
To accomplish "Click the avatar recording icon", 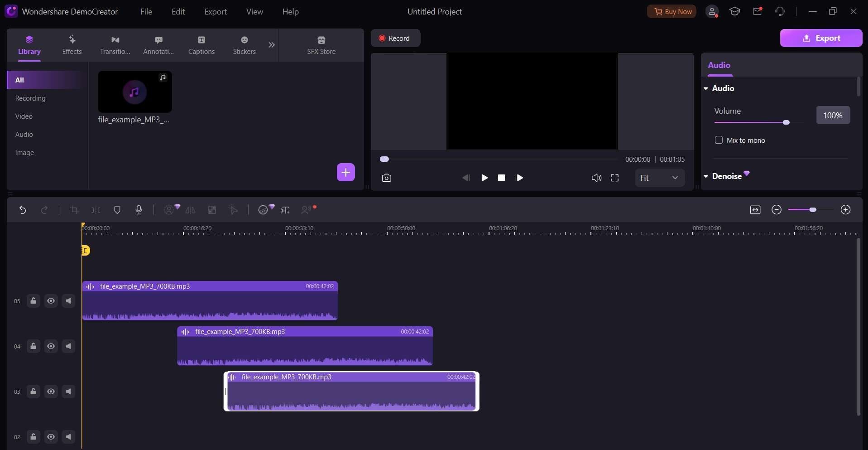I will pos(308,209).
